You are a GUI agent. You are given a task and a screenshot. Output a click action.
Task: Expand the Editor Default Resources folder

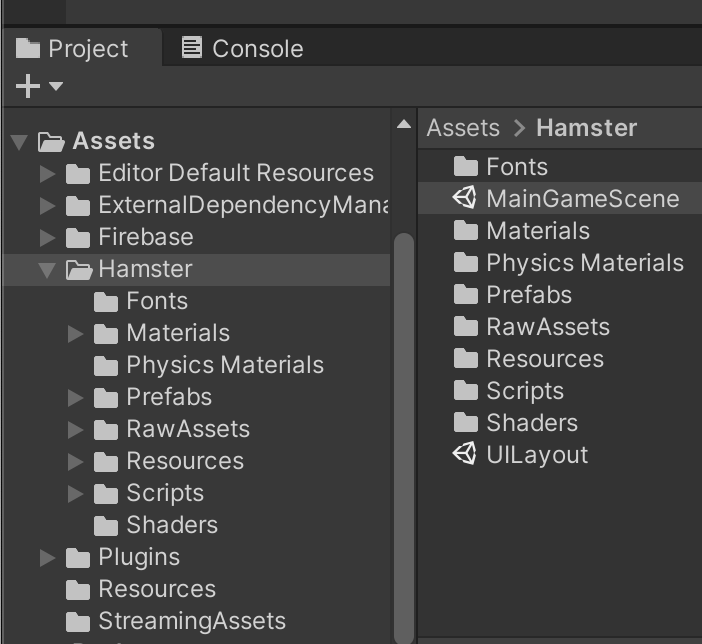(47, 173)
